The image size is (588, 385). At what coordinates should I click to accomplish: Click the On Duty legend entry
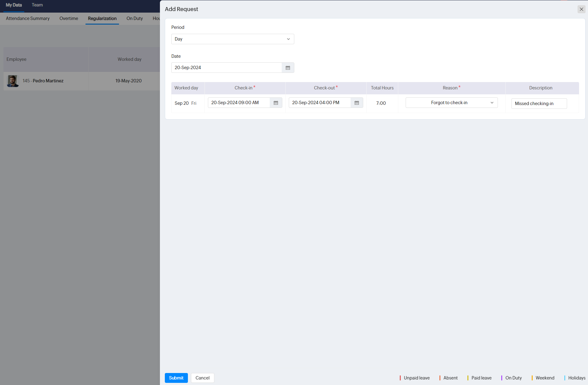coord(511,378)
